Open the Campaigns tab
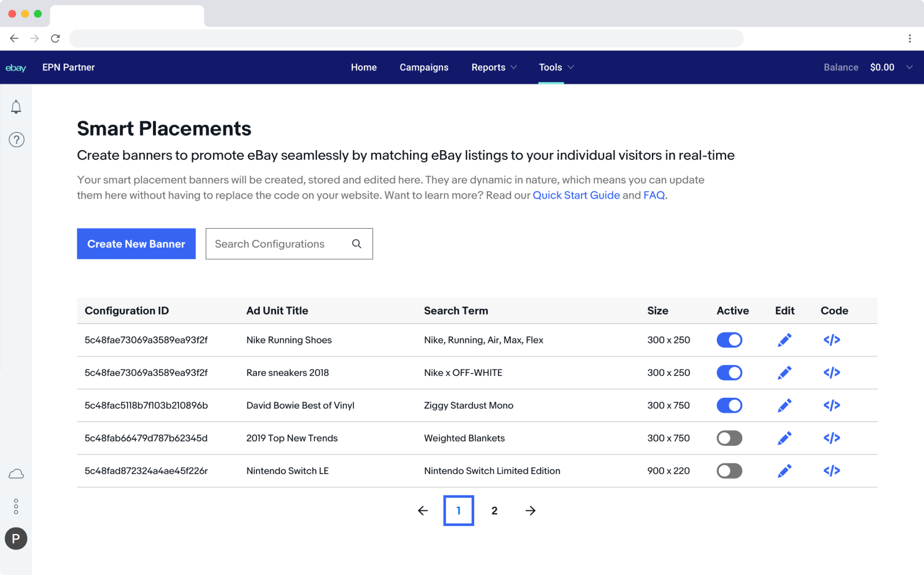This screenshot has width=924, height=575. 424,68
